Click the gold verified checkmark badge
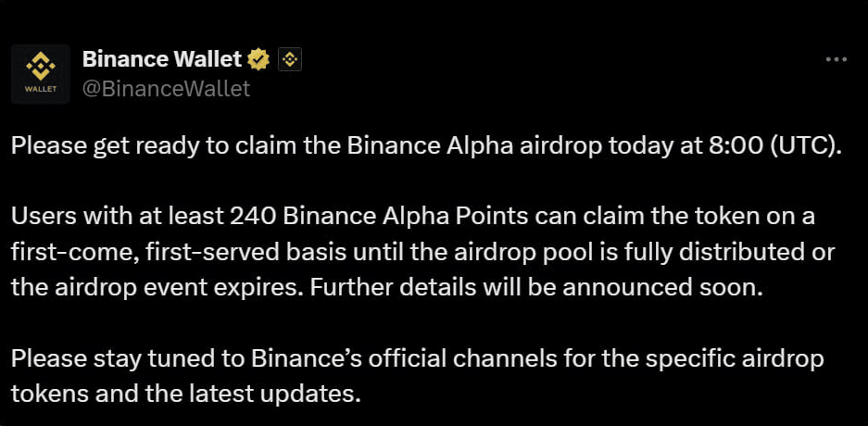 (x=258, y=60)
